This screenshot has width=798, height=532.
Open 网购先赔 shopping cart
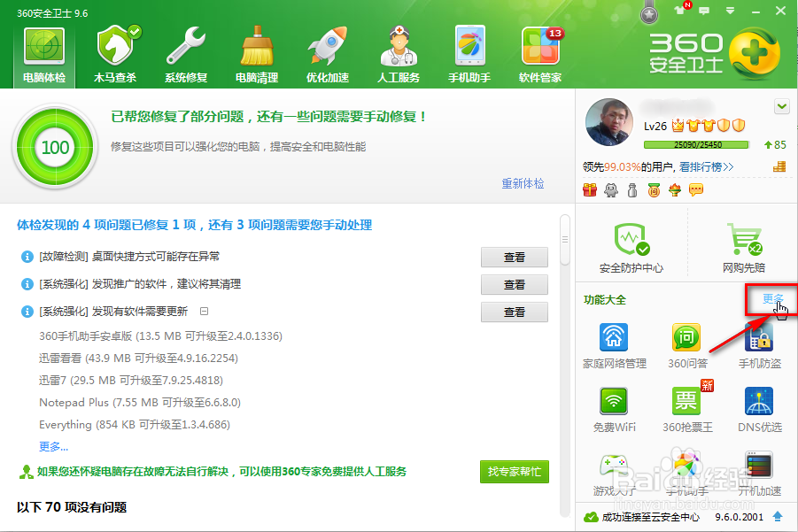[744, 247]
